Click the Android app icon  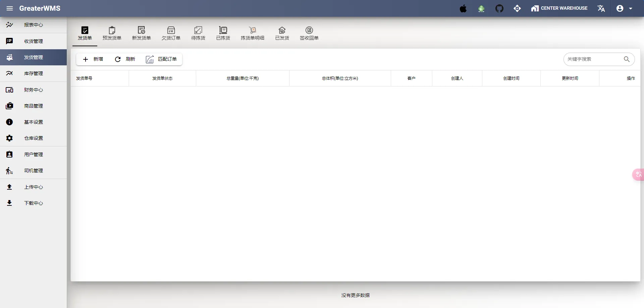(481, 9)
